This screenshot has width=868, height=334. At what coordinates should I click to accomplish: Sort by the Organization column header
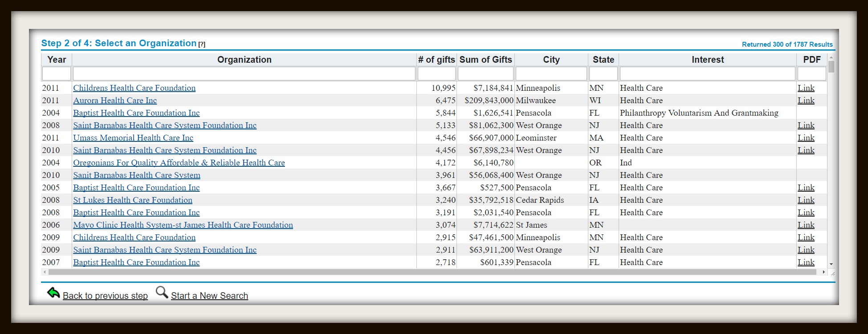tap(244, 60)
